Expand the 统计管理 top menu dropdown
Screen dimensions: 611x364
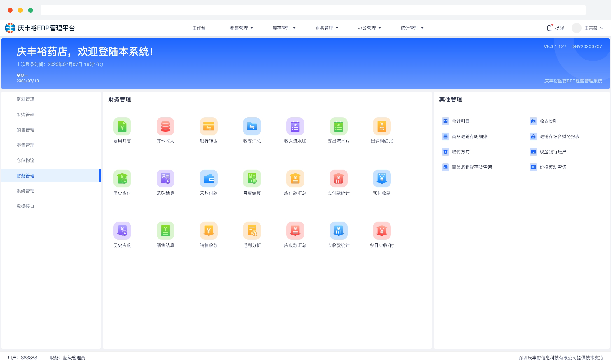(x=412, y=28)
